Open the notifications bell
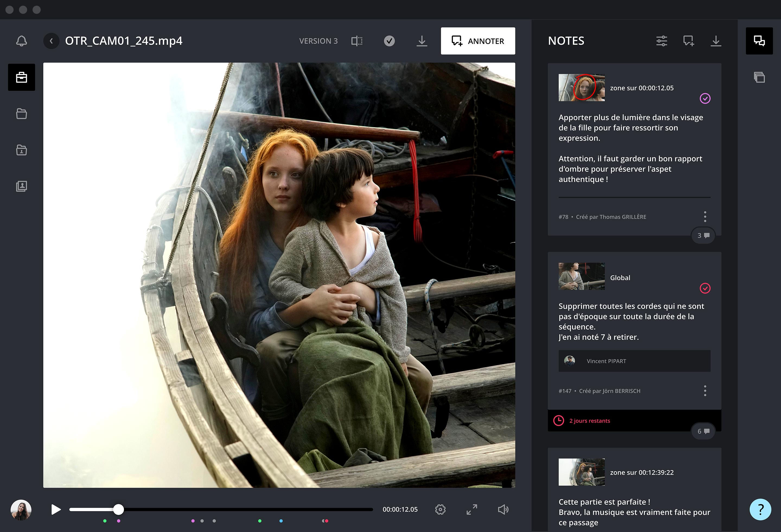The height and width of the screenshot is (532, 781). coord(21,41)
